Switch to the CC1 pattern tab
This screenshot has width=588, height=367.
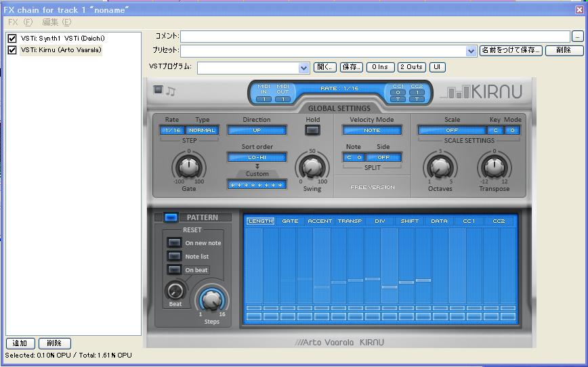pos(469,221)
